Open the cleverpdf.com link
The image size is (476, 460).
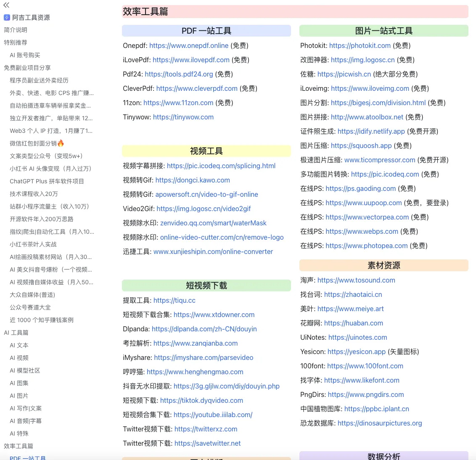[197, 88]
